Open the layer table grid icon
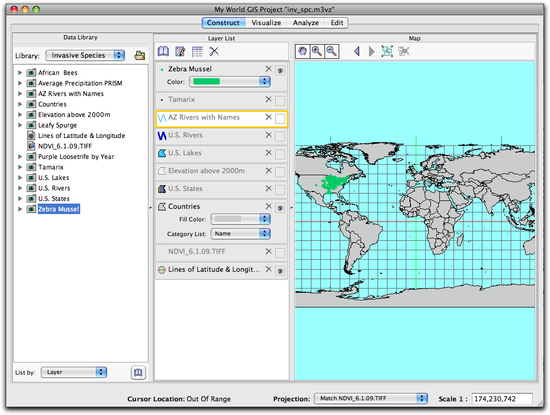 click(197, 52)
